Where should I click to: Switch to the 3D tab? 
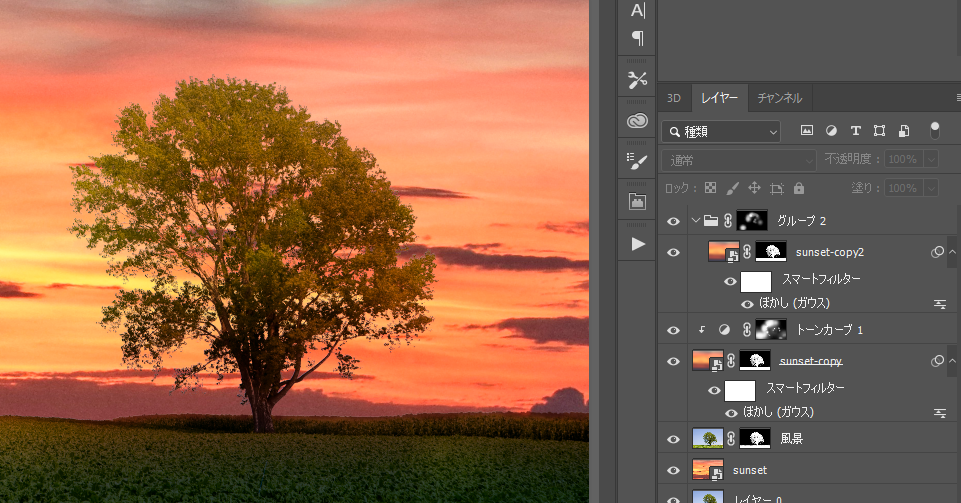[674, 98]
